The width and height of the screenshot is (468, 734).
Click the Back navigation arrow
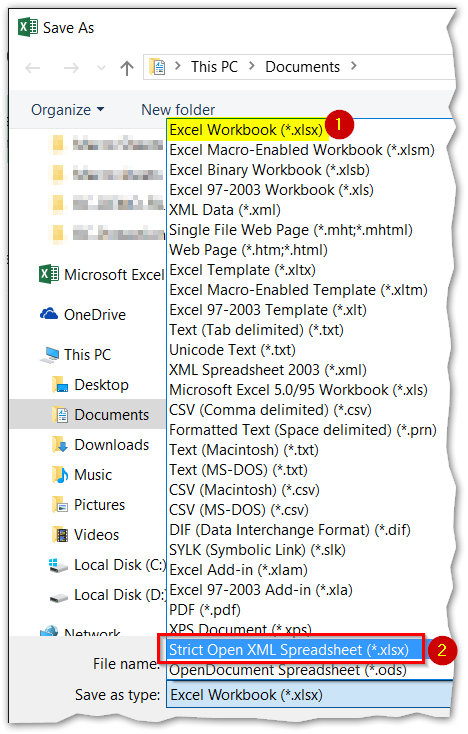pos(32,68)
